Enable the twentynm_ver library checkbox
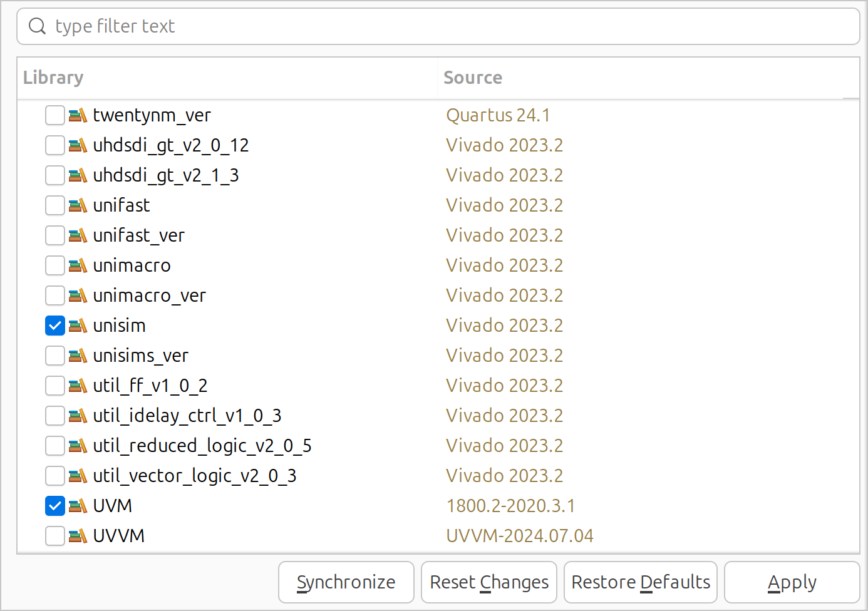 pos(55,115)
